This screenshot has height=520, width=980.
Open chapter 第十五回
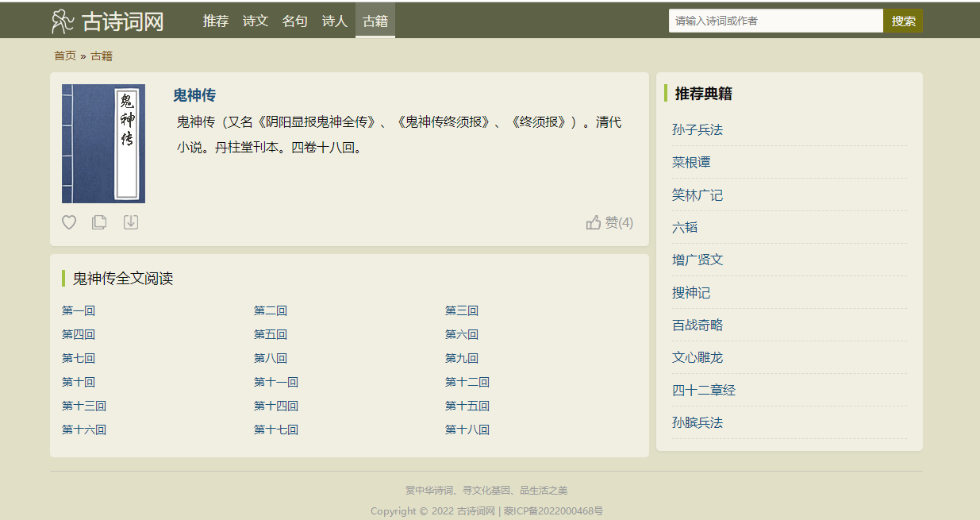(467, 406)
